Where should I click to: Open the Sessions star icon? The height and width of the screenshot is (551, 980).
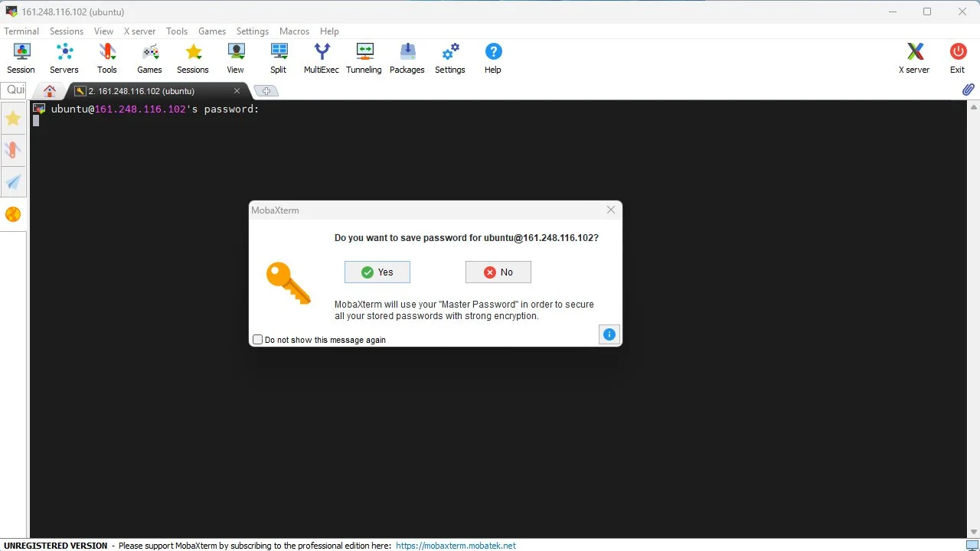193,58
